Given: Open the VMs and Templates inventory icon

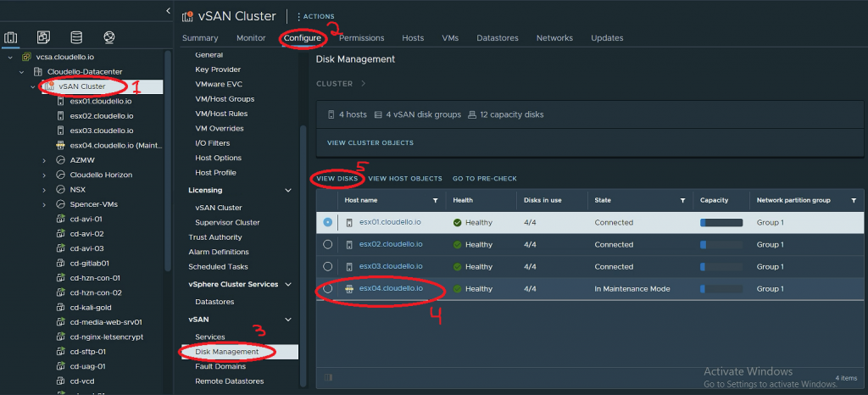Looking at the screenshot, I should coord(43,37).
